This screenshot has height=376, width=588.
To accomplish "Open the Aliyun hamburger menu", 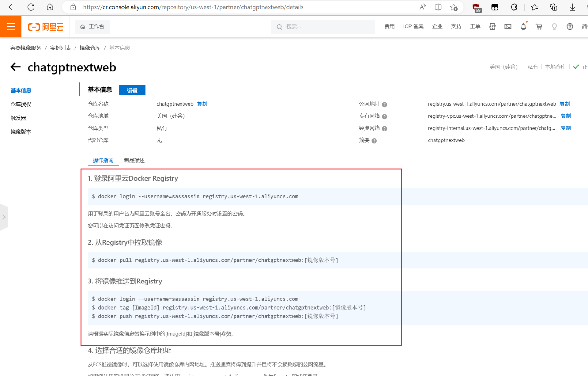I will pyautogui.click(x=11, y=27).
